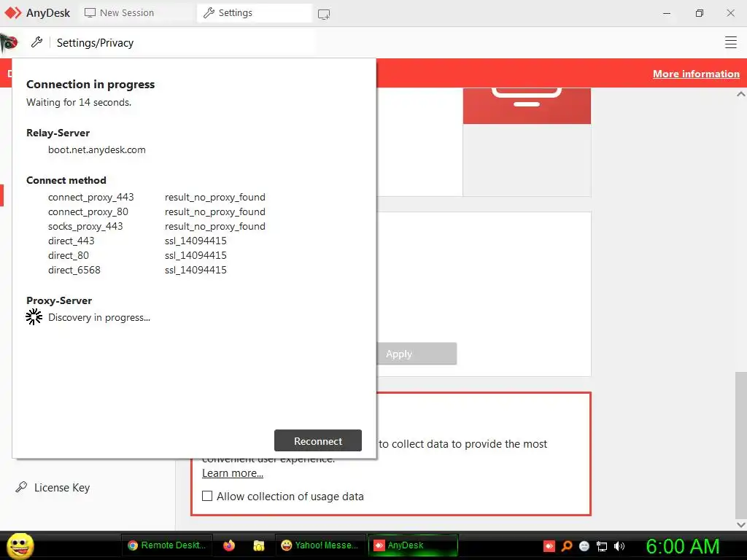Click the AnyDesk taskbar button

click(x=413, y=545)
